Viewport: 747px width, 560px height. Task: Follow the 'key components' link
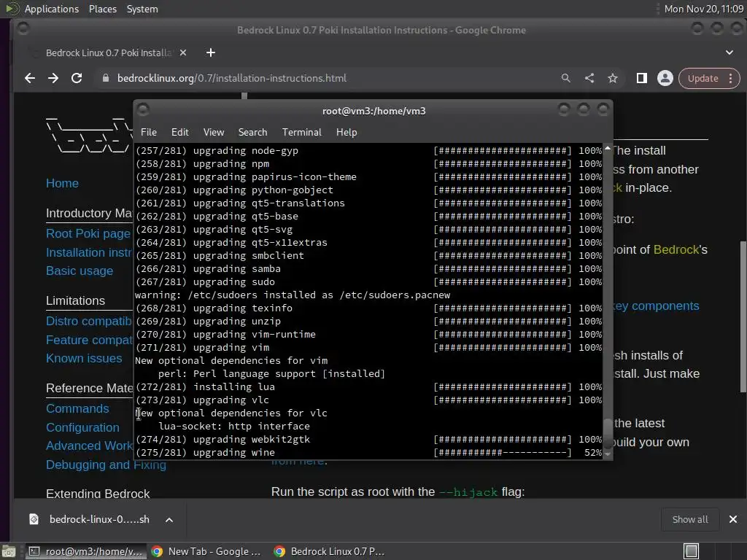click(x=657, y=306)
